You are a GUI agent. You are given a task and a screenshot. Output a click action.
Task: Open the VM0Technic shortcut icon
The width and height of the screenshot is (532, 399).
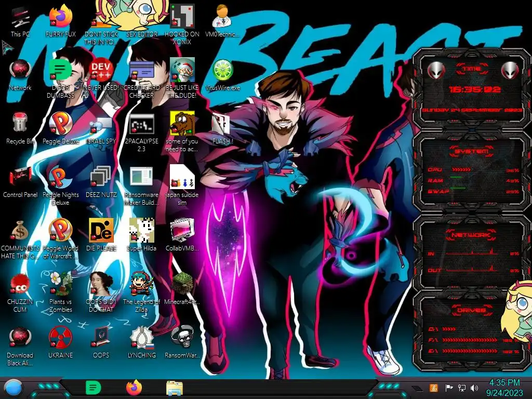tap(222, 22)
